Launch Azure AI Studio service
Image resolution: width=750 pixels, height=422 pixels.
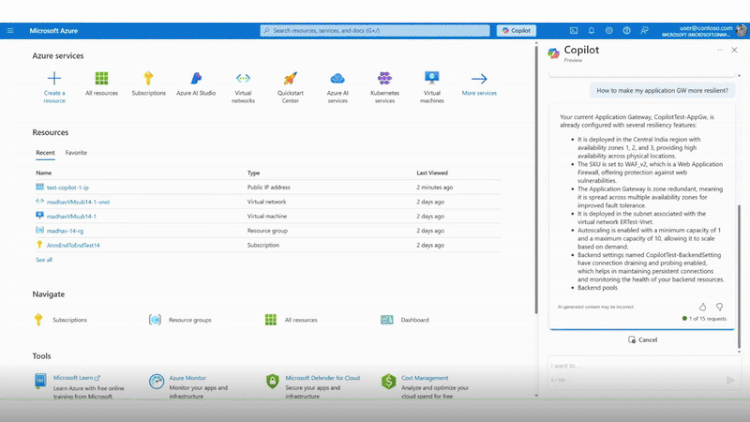[x=196, y=78]
